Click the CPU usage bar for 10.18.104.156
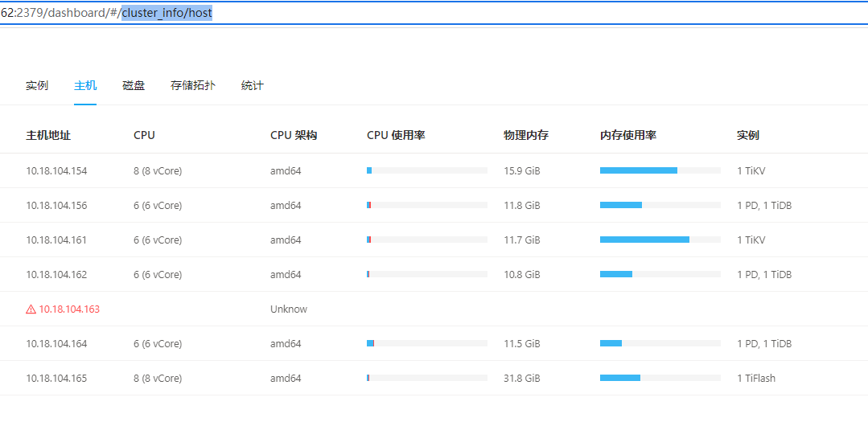 click(x=427, y=205)
